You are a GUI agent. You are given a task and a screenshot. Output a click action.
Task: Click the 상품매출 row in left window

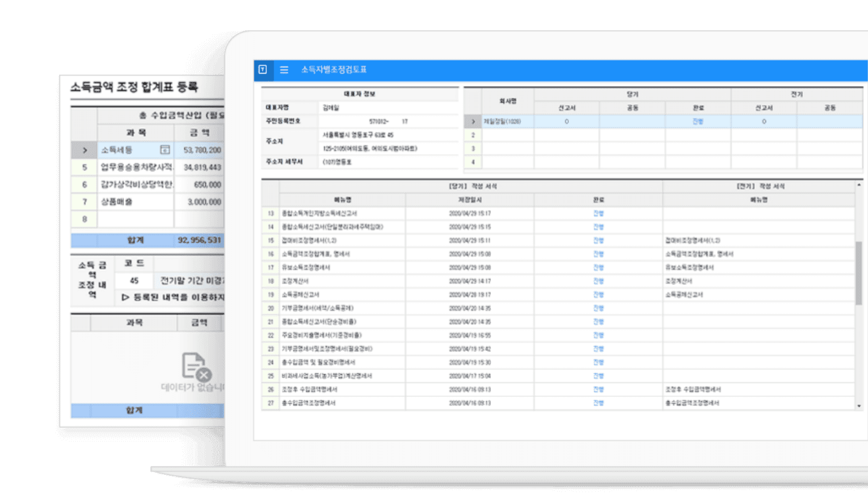pos(136,202)
